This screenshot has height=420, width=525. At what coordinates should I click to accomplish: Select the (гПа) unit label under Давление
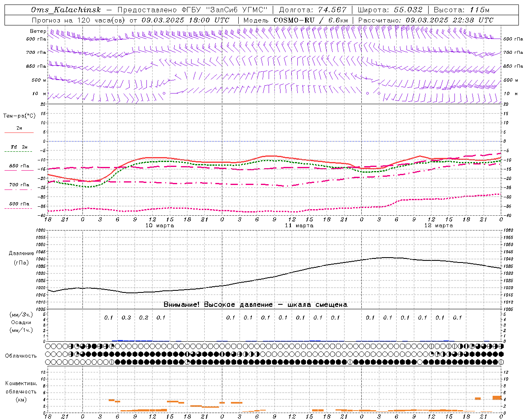[21, 263]
